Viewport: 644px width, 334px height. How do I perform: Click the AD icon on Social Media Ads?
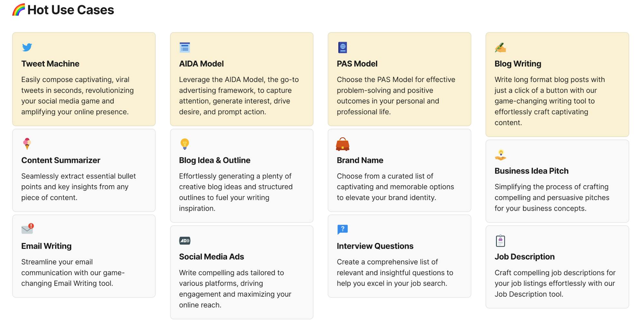(185, 241)
